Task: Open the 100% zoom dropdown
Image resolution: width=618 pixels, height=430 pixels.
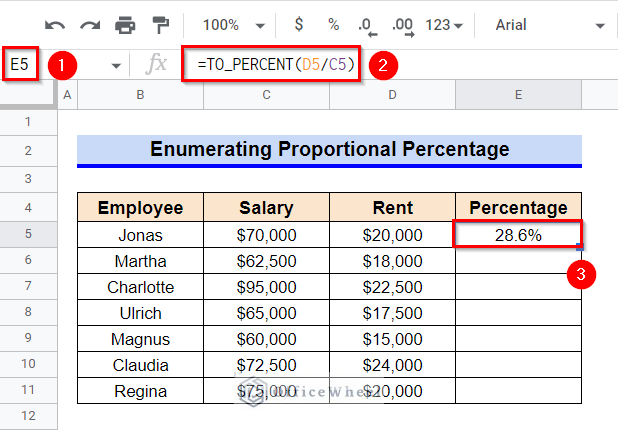Action: (x=233, y=25)
